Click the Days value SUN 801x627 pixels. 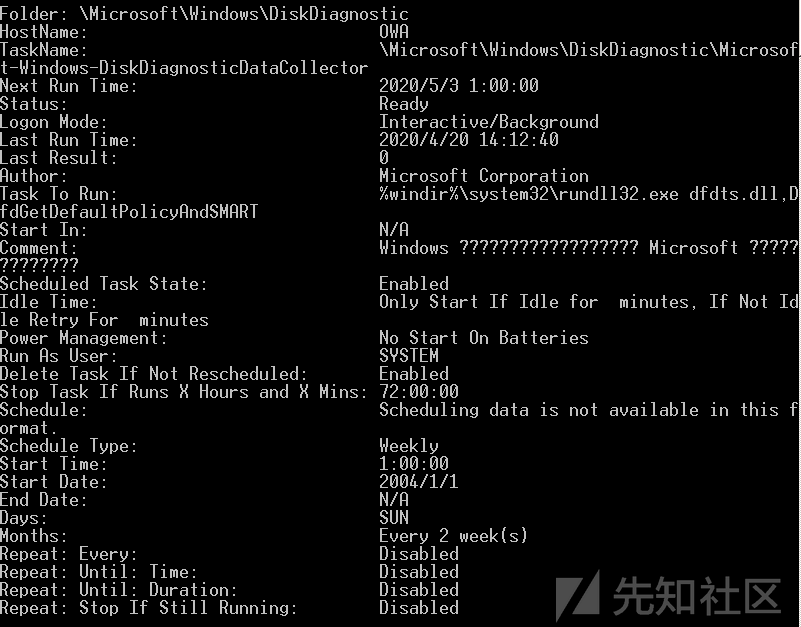pyautogui.click(x=394, y=518)
